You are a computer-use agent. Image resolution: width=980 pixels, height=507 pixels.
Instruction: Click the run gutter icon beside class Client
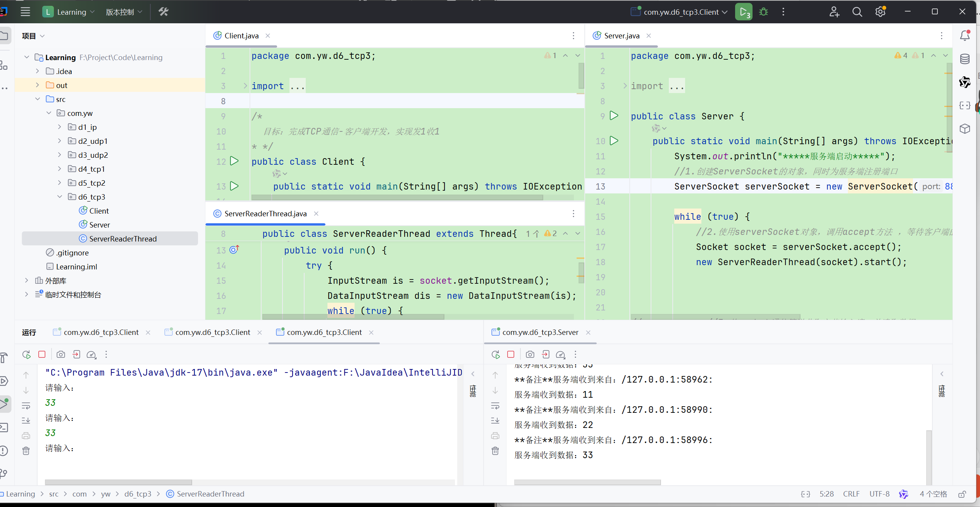[x=234, y=161]
